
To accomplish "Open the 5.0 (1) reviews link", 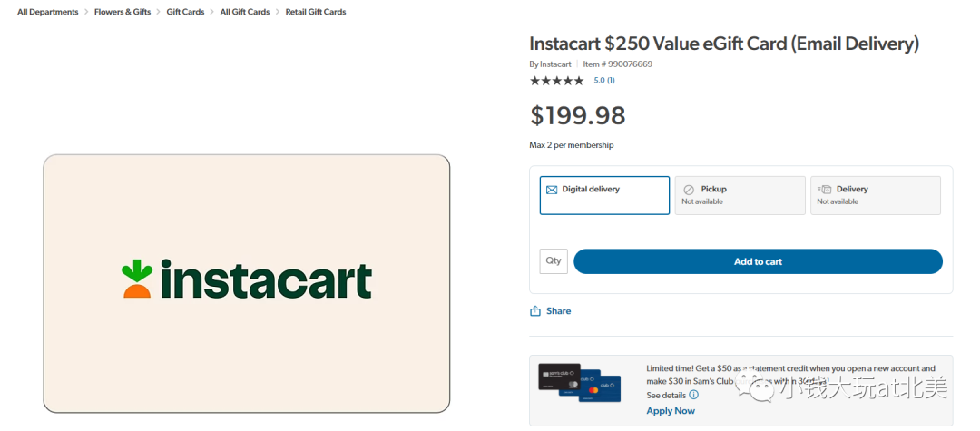I will (604, 81).
